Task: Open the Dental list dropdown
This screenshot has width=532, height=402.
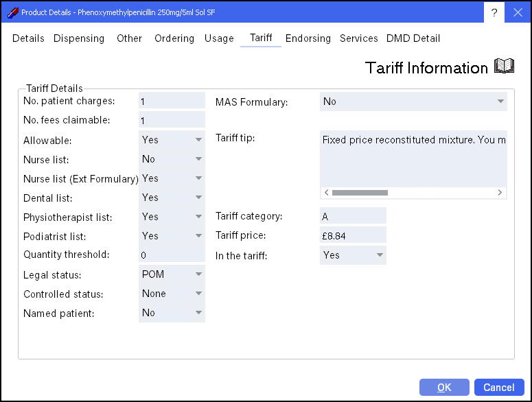Action: [x=172, y=198]
